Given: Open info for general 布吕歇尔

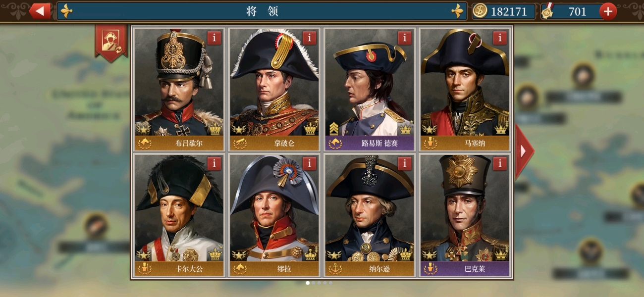Looking at the screenshot, I should click(214, 38).
